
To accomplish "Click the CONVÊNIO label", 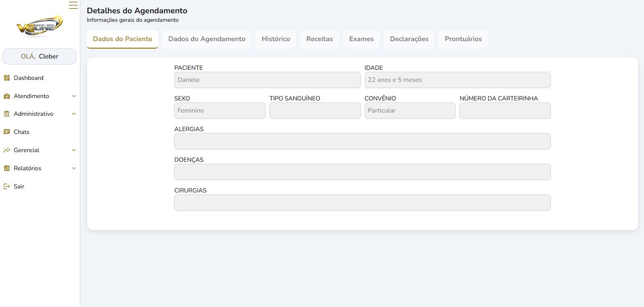I will (380, 98).
